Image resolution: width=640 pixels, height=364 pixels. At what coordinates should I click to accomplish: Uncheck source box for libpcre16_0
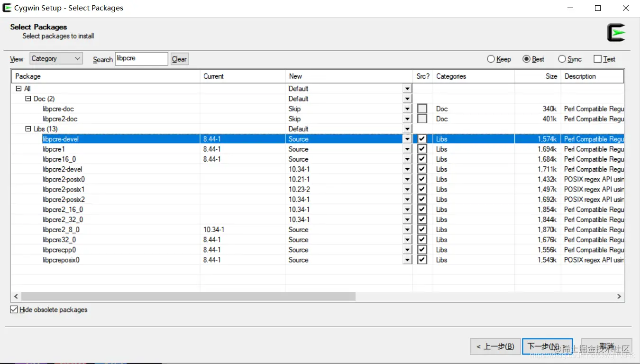(422, 159)
